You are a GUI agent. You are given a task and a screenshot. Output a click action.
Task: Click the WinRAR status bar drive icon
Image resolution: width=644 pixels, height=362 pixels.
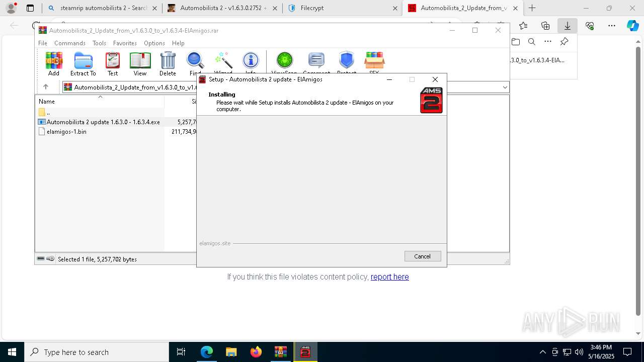click(x=41, y=259)
